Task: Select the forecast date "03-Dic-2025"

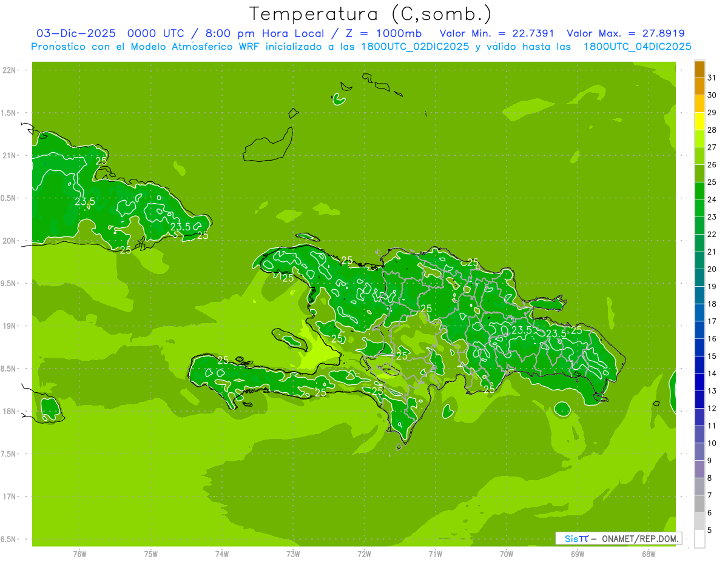Action: tap(76, 33)
